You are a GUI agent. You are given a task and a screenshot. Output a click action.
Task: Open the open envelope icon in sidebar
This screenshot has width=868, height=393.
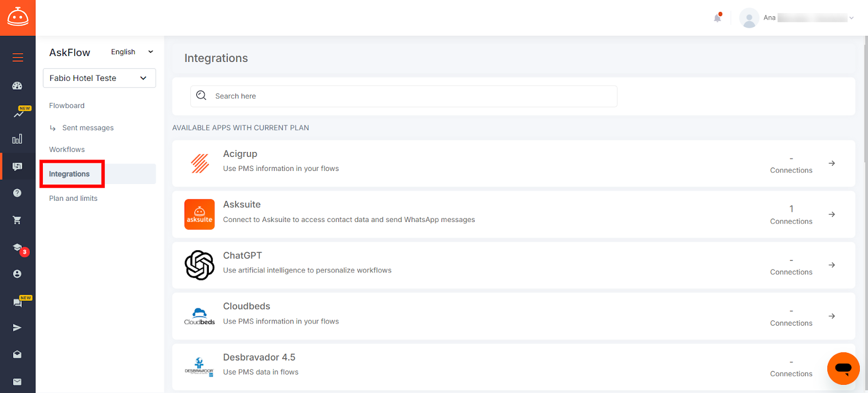pos(17,354)
